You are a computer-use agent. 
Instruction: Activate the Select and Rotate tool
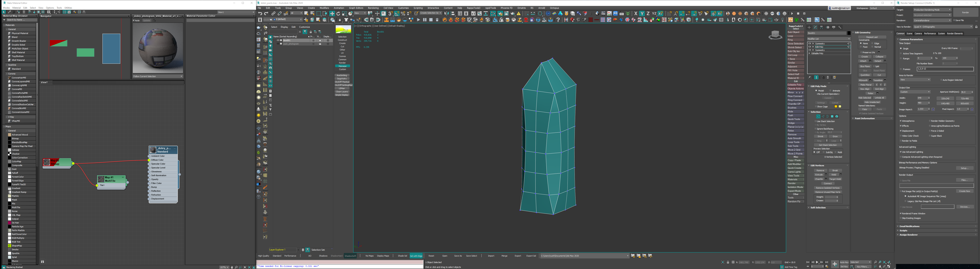click(x=338, y=13)
